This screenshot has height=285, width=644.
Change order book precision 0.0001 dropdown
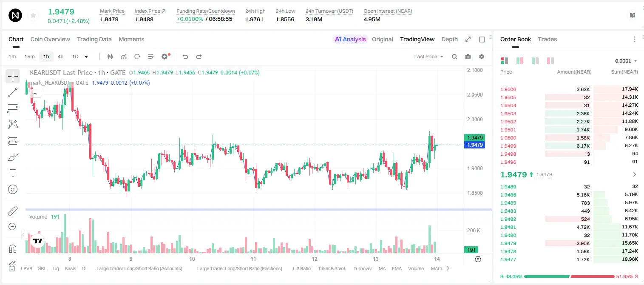pos(626,61)
